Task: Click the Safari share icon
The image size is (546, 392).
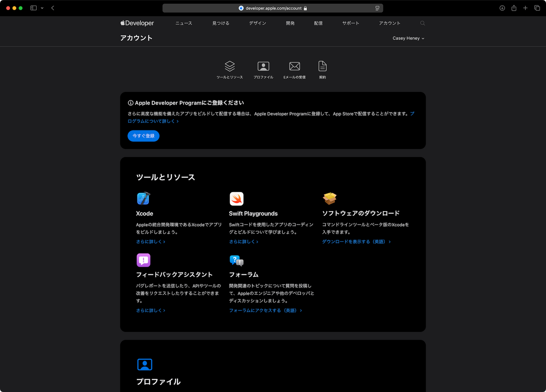Action: [x=514, y=8]
